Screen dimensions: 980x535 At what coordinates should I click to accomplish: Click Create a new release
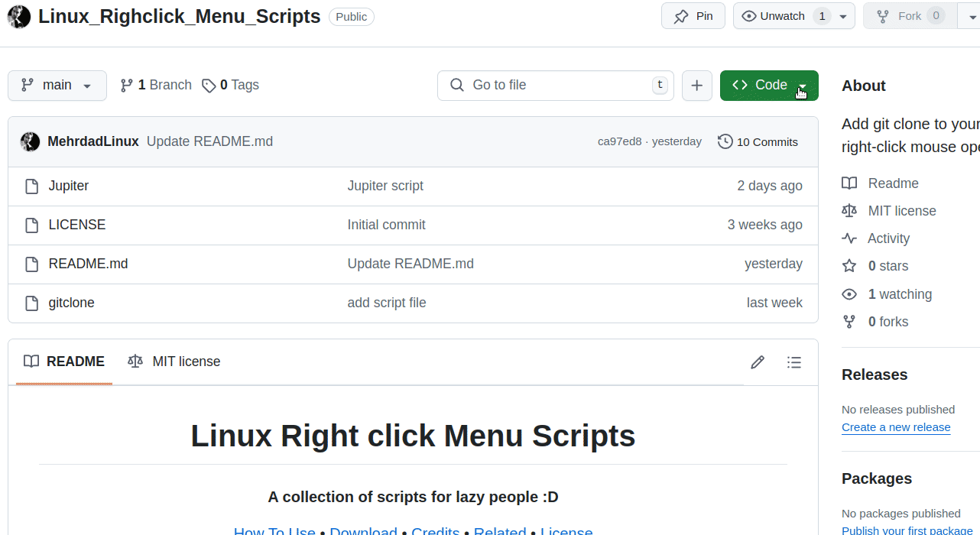(x=896, y=427)
